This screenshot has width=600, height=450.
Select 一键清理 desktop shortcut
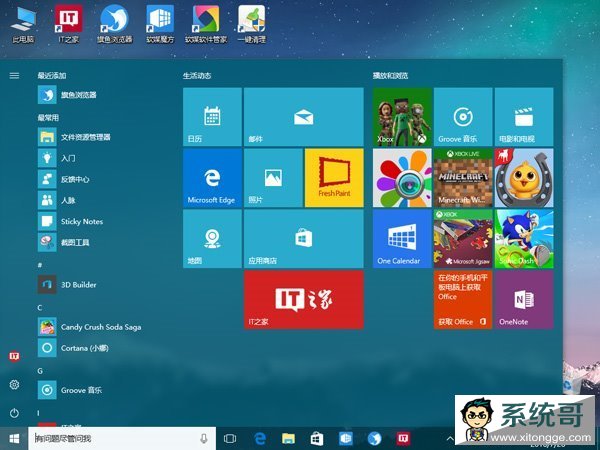251,24
